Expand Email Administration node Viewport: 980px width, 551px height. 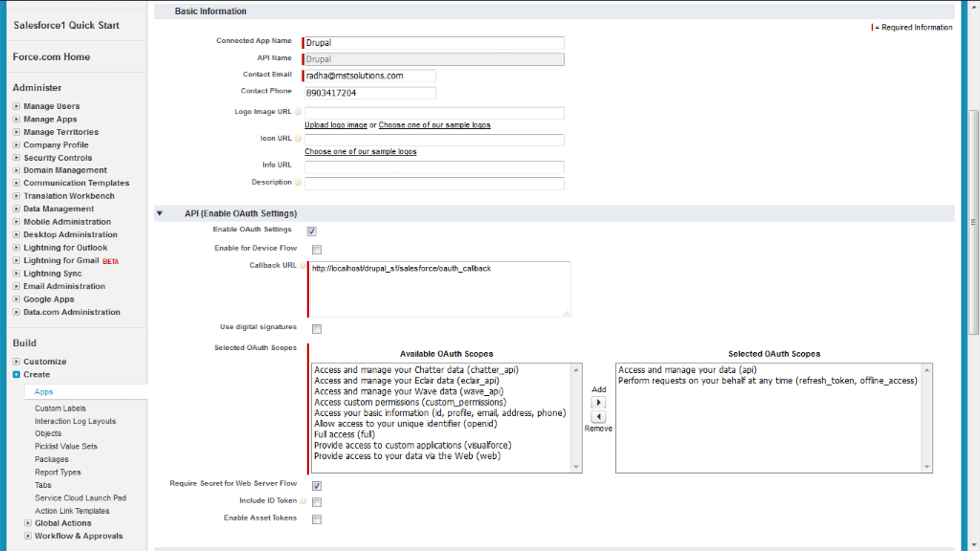[x=16, y=286]
